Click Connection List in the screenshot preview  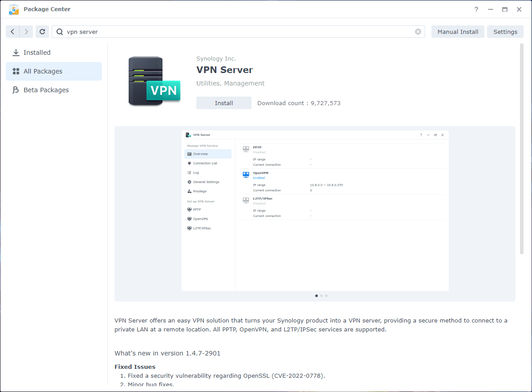(x=205, y=163)
